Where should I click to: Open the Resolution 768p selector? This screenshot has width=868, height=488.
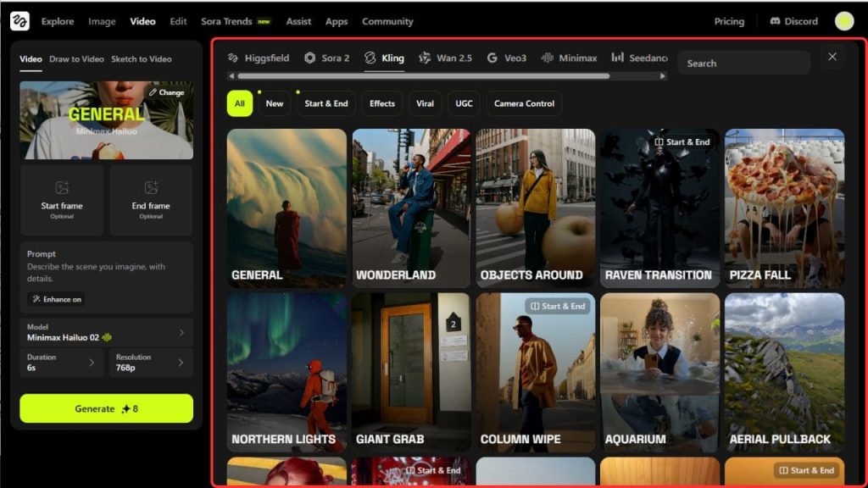pos(151,363)
